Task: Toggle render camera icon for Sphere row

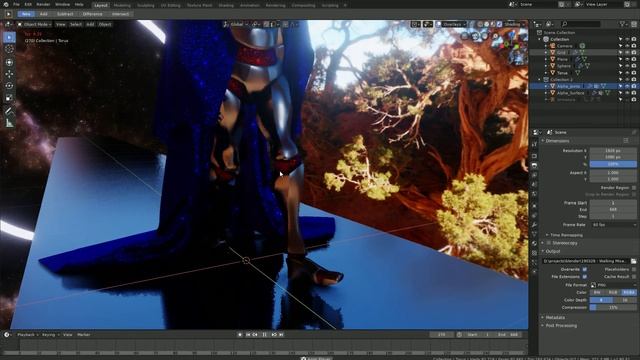Action: tap(634, 66)
